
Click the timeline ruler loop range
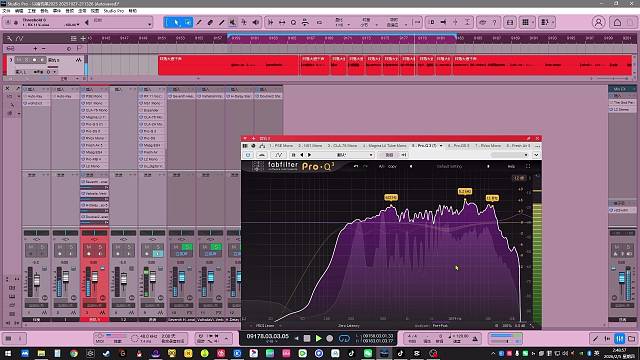tap(341, 38)
